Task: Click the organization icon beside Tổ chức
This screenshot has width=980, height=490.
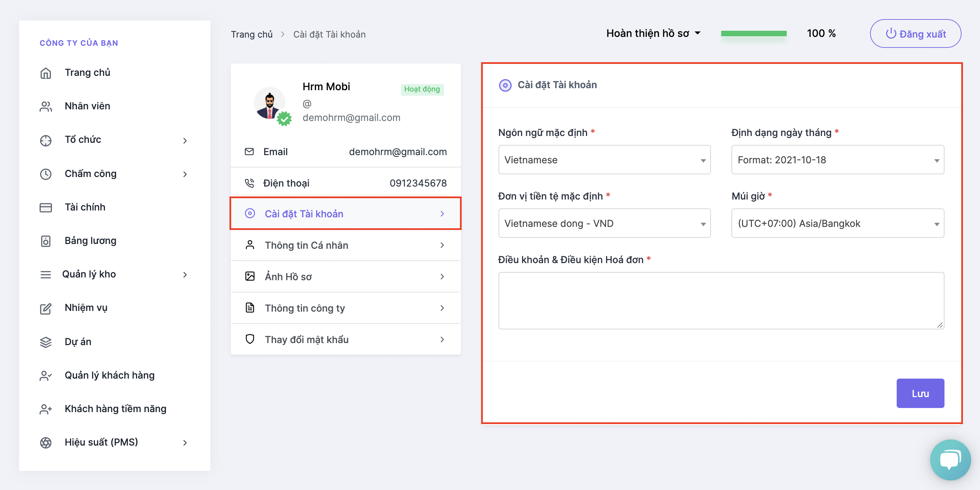Action: (x=46, y=140)
